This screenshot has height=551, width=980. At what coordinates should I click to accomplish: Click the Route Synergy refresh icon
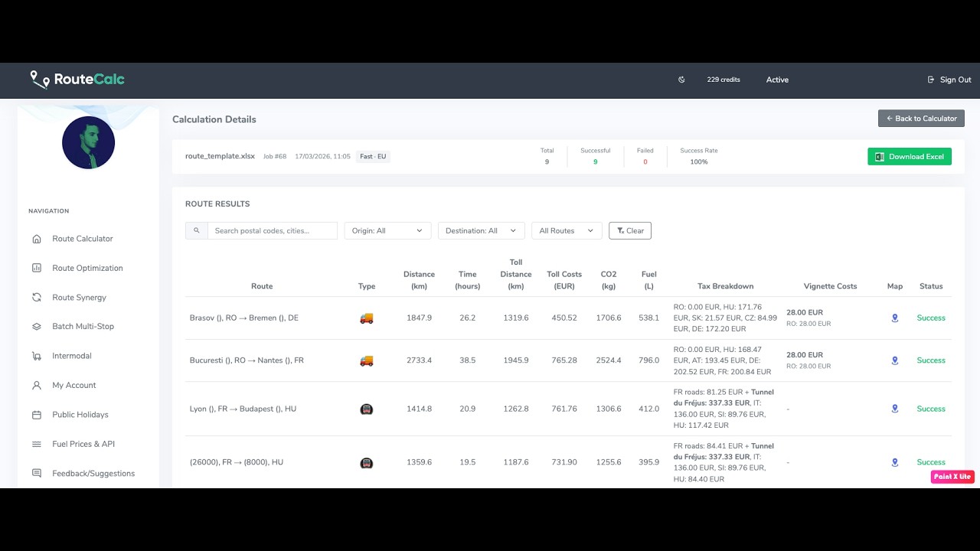click(37, 298)
